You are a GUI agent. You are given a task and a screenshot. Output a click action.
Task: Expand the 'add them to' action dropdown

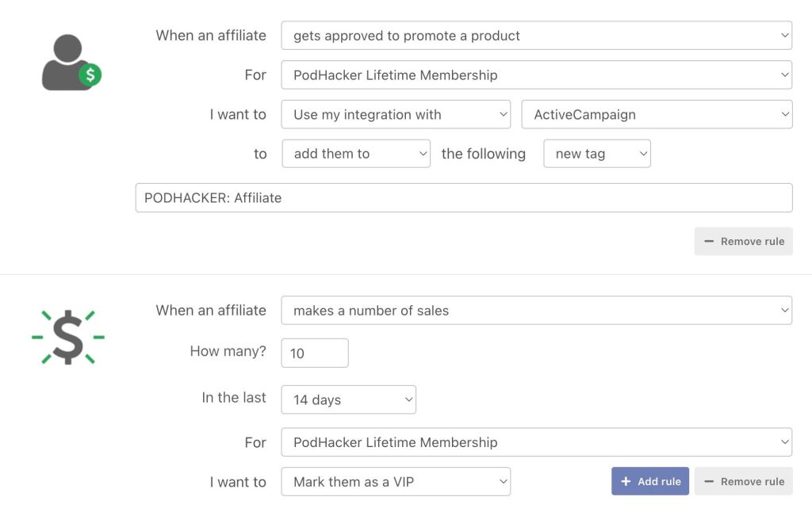click(355, 154)
